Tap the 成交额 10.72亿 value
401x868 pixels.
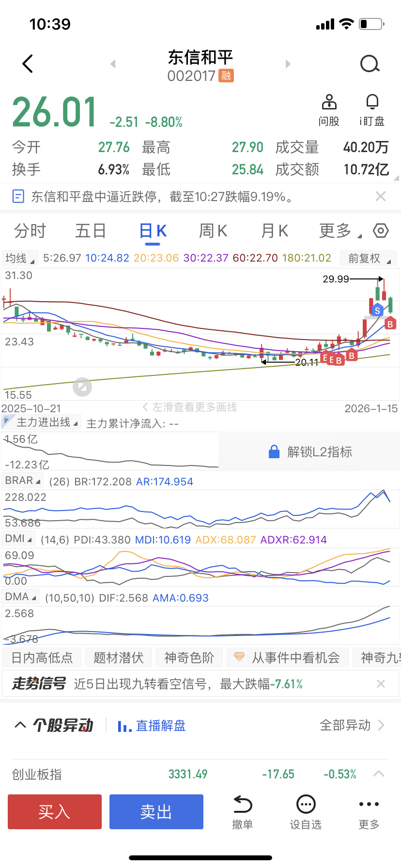(366, 169)
